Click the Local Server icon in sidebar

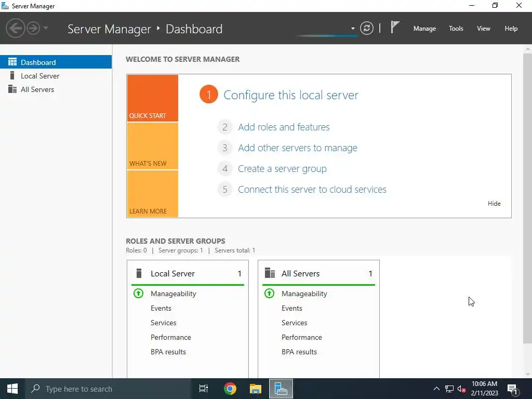pyautogui.click(x=12, y=75)
